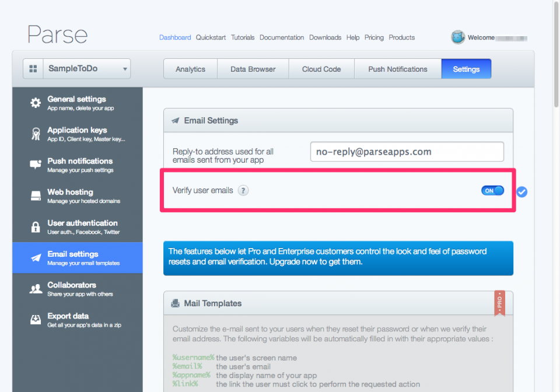Click the Collaborators people icon
560x392 pixels.
[x=36, y=289]
